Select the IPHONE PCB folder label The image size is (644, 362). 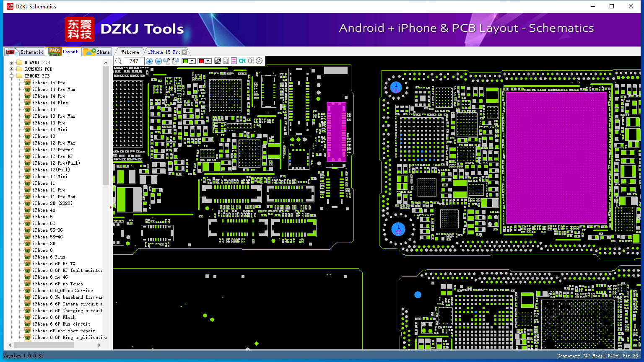[37, 76]
